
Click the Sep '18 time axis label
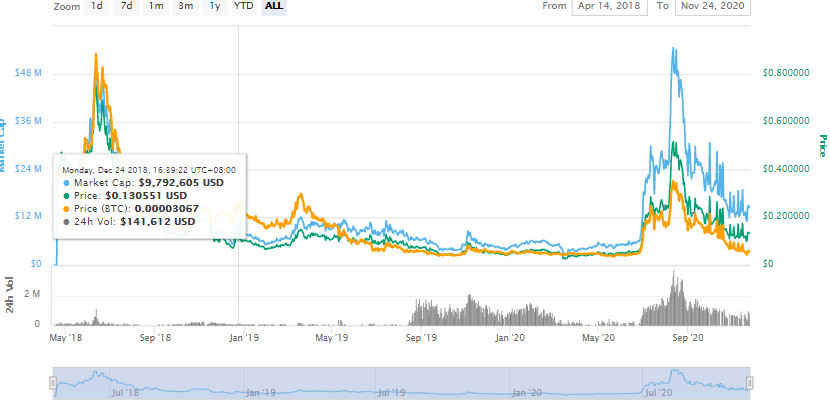point(157,337)
